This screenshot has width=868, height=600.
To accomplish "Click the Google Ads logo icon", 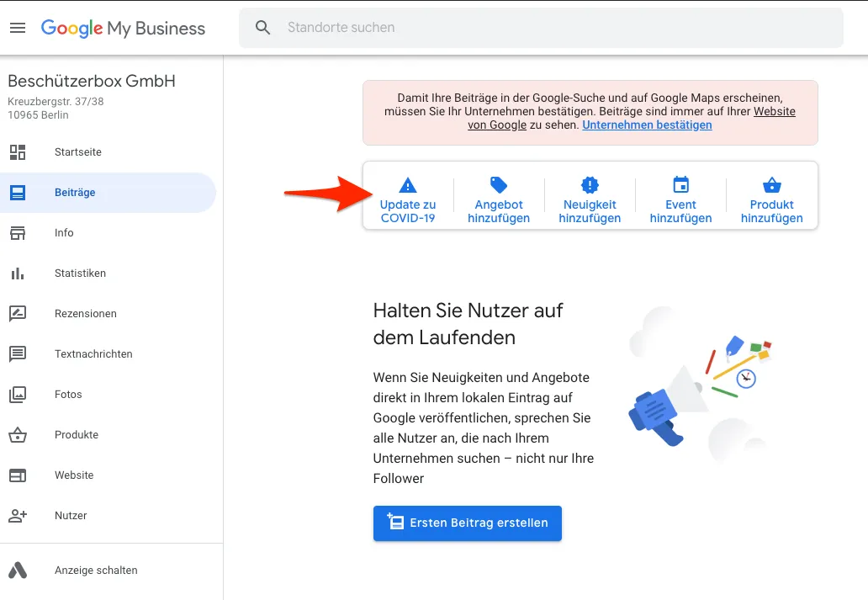I will point(18,571).
